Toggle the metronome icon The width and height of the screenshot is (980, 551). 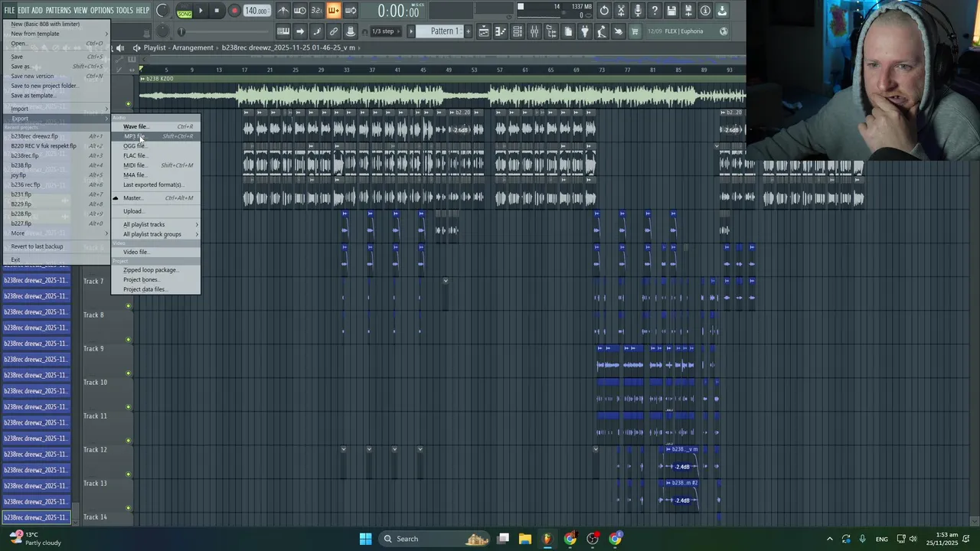coord(283,11)
